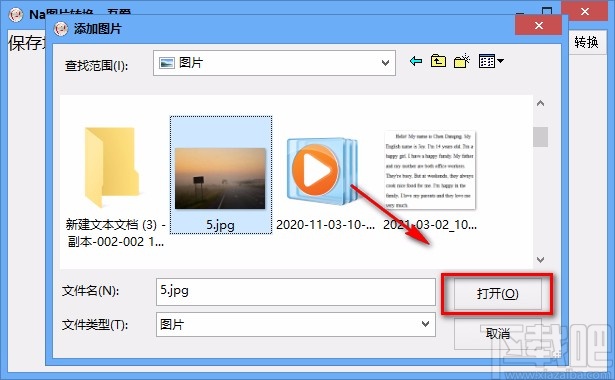Click the 添加图片 dialog title icon
The height and width of the screenshot is (380, 615).
pos(61,29)
